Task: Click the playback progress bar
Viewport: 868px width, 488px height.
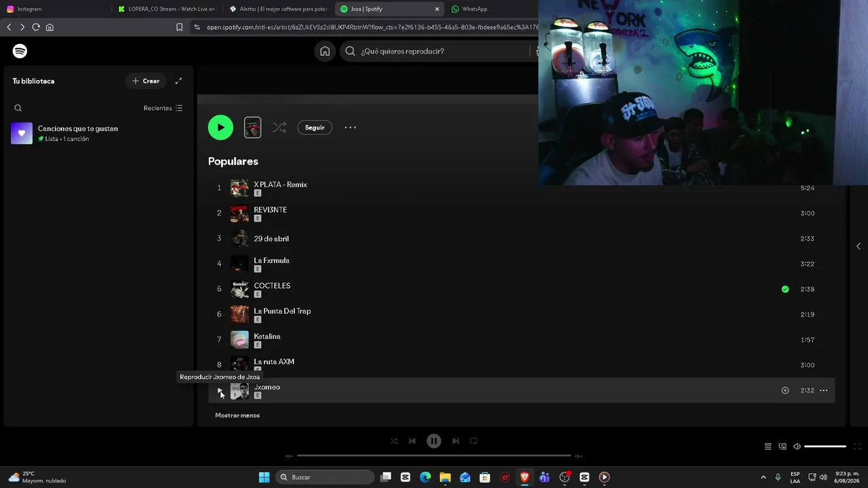Action: pyautogui.click(x=434, y=455)
